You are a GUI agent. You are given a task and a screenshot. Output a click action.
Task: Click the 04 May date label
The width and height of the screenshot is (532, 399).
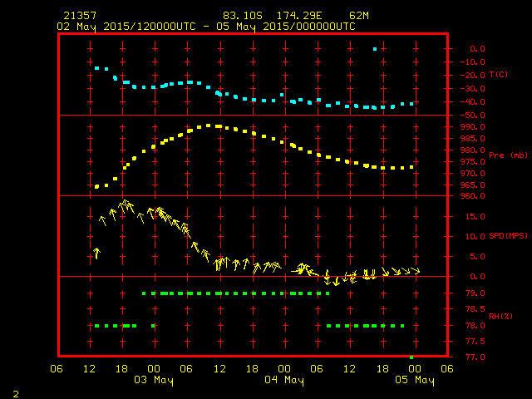[x=284, y=380]
